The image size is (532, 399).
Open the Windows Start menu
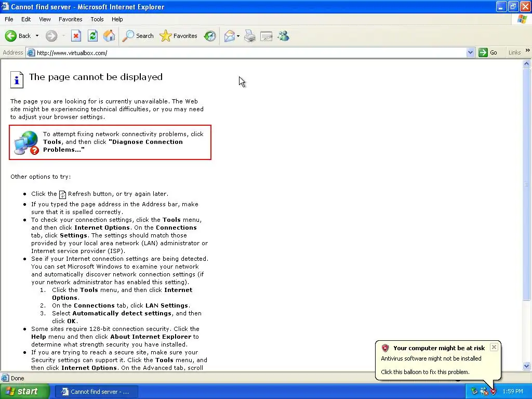(x=24, y=392)
